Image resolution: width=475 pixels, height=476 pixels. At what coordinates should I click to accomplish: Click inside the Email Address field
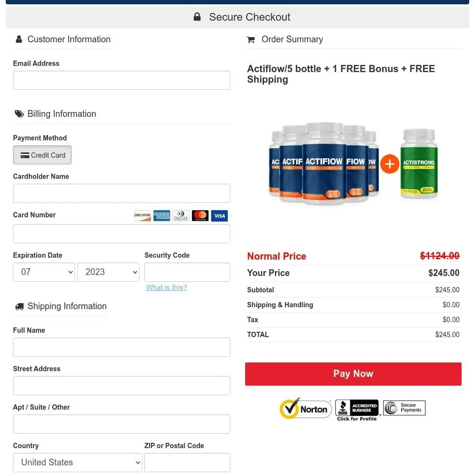[121, 80]
